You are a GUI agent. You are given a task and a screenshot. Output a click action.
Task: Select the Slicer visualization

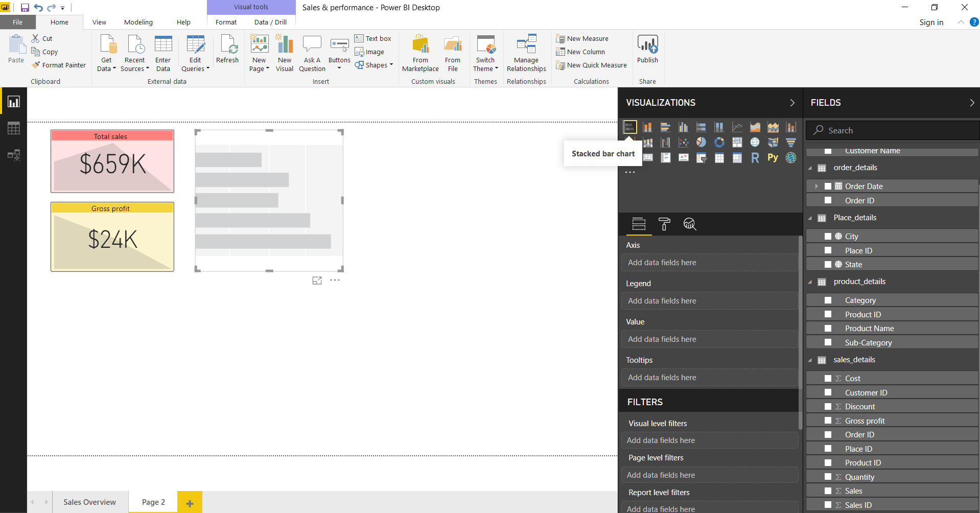tap(702, 158)
